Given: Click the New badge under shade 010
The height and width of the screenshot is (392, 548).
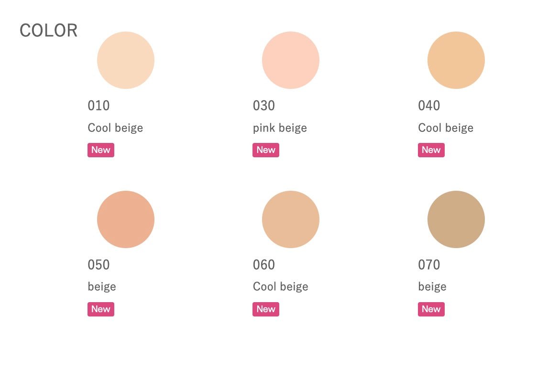Looking at the screenshot, I should click(101, 150).
